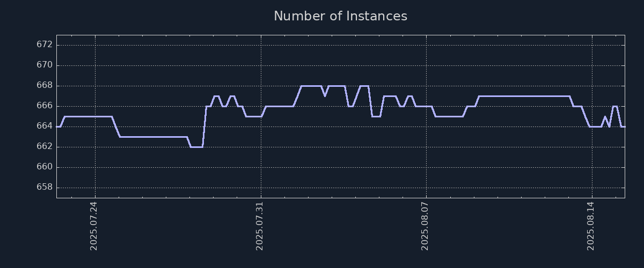Click the y-axis label 664
Screen dimensions: 644x268
45,126
